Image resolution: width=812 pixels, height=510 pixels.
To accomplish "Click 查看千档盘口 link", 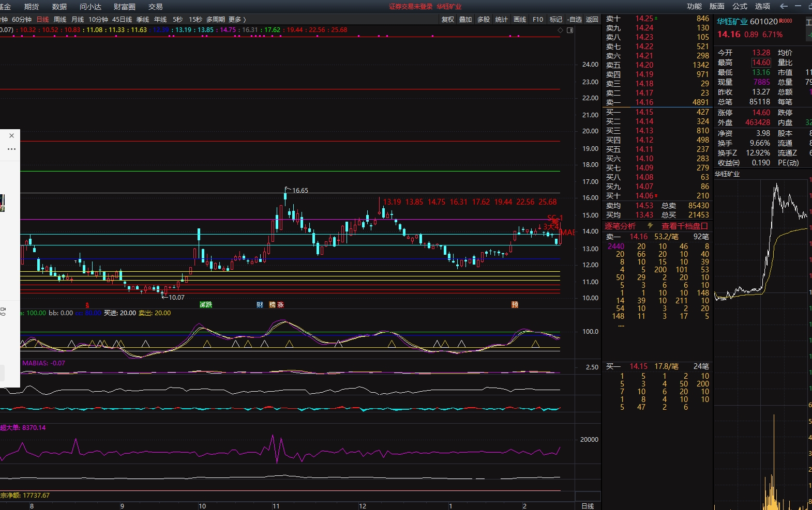I will [684, 226].
